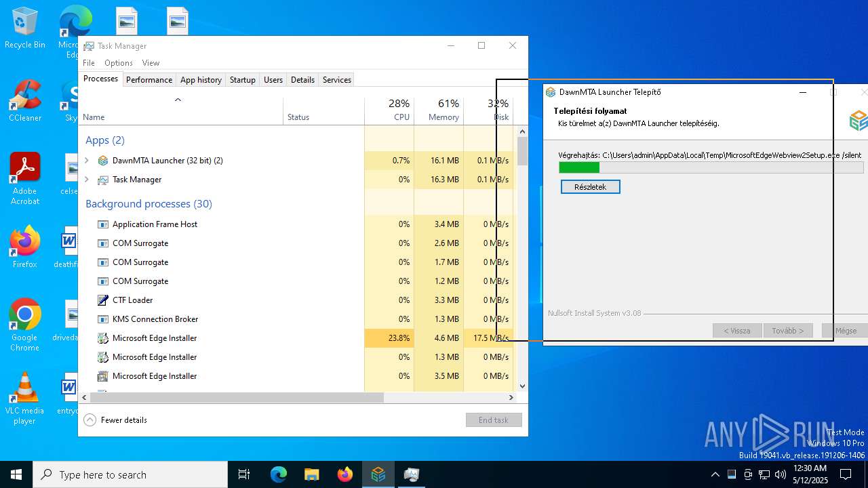Sort processes by the Name column
The width and height of the screenshot is (868, 488).
180,111
